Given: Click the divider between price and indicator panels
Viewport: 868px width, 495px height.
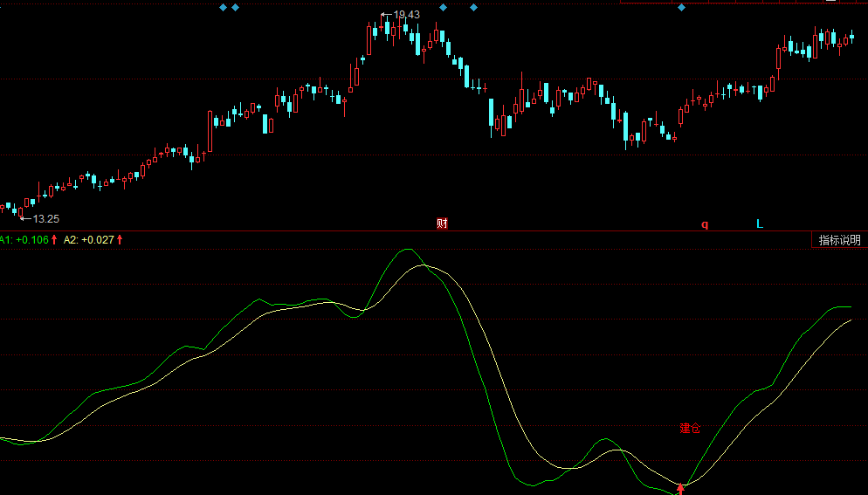Looking at the screenshot, I should 434,231.
